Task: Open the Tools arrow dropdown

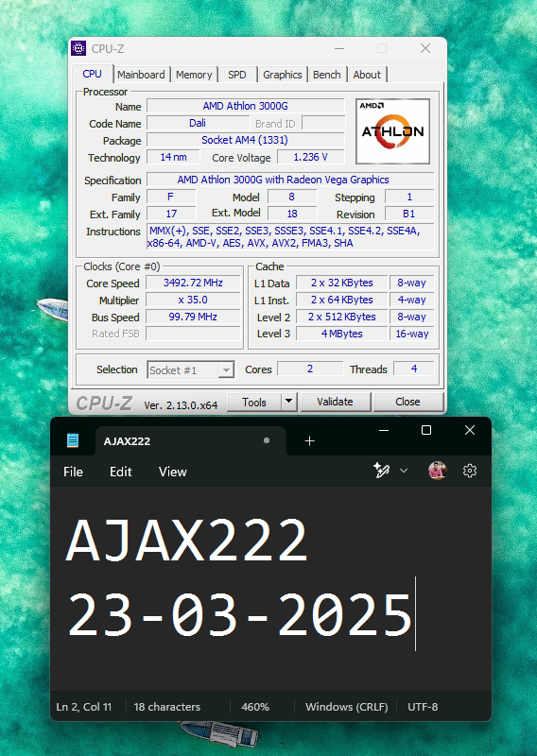Action: (x=289, y=401)
